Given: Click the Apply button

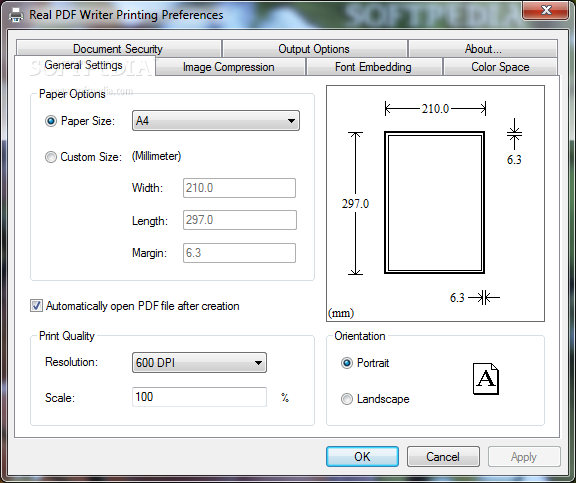Looking at the screenshot, I should coord(524,457).
